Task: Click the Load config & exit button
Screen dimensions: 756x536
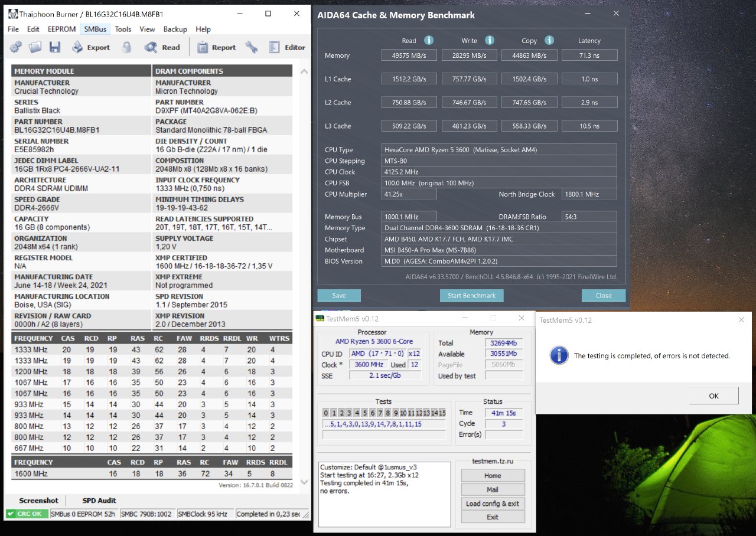Action: (493, 504)
